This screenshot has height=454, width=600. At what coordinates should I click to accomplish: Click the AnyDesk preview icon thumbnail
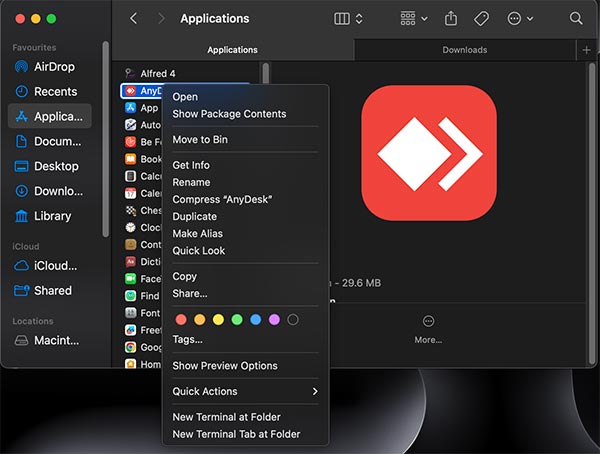coord(429,153)
